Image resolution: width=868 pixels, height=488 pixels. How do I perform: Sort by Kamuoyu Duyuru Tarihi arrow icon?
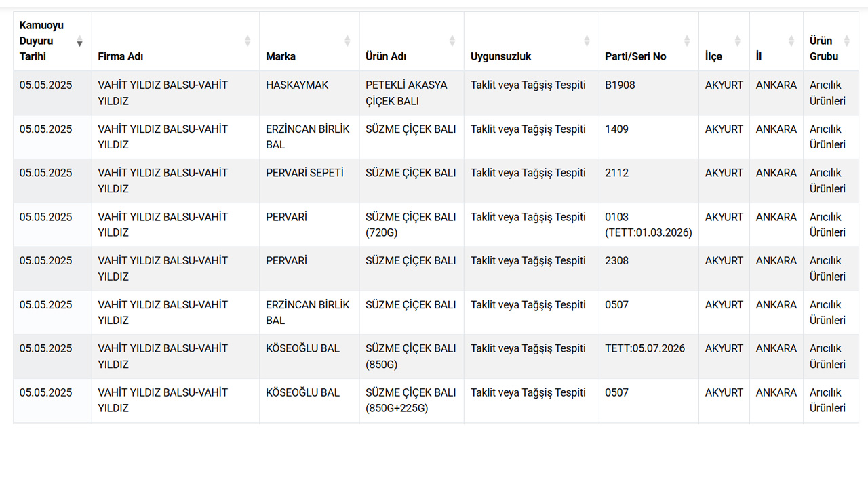tap(79, 41)
